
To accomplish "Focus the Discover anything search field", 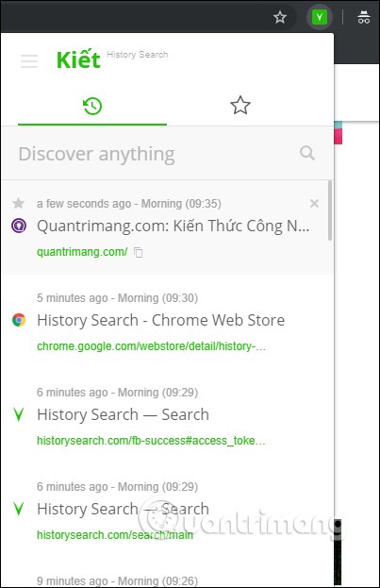I will pos(157,154).
